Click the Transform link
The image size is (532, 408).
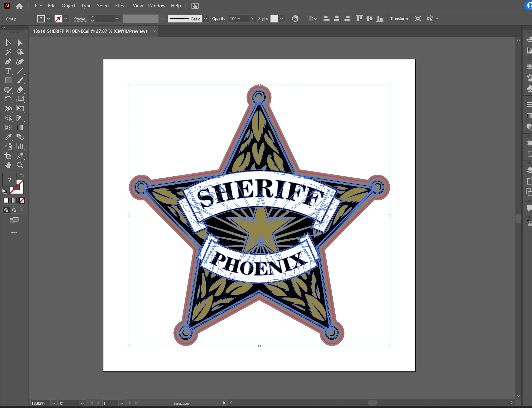click(399, 19)
